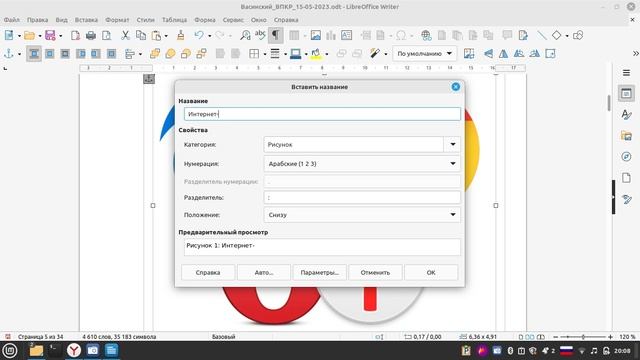Open the dropdown arrow beside the save icon
The height and width of the screenshot is (360, 640).
(60, 36)
